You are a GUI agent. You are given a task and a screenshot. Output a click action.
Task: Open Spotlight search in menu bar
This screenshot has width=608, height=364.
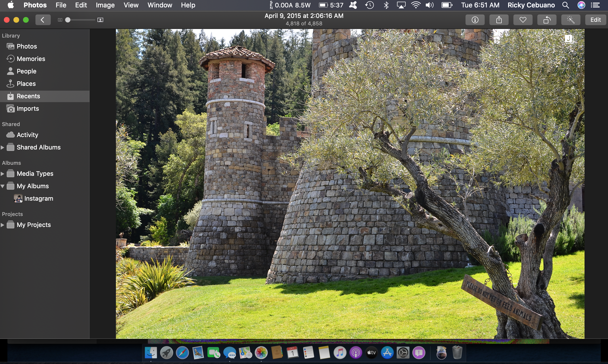click(x=565, y=5)
